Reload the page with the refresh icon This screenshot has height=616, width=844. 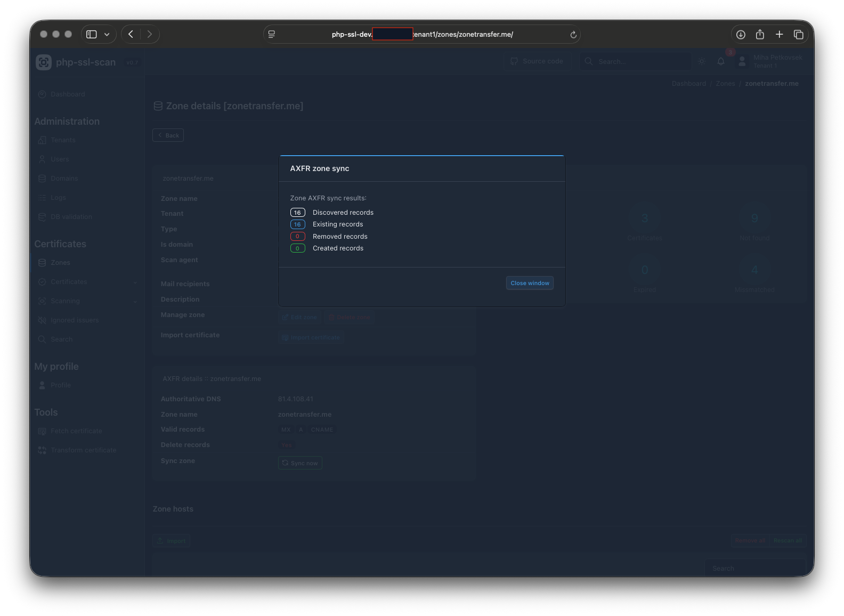573,35
